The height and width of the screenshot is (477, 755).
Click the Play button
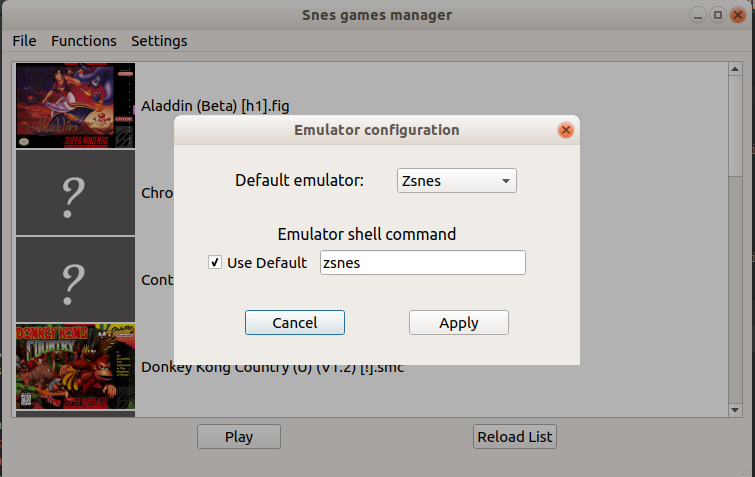[239, 437]
